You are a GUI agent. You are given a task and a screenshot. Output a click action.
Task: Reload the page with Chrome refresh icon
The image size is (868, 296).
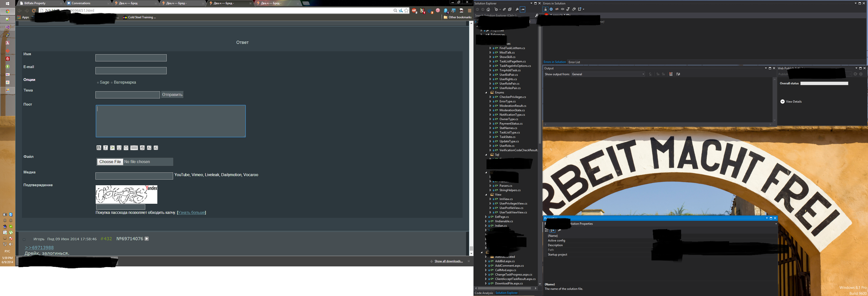coord(34,11)
